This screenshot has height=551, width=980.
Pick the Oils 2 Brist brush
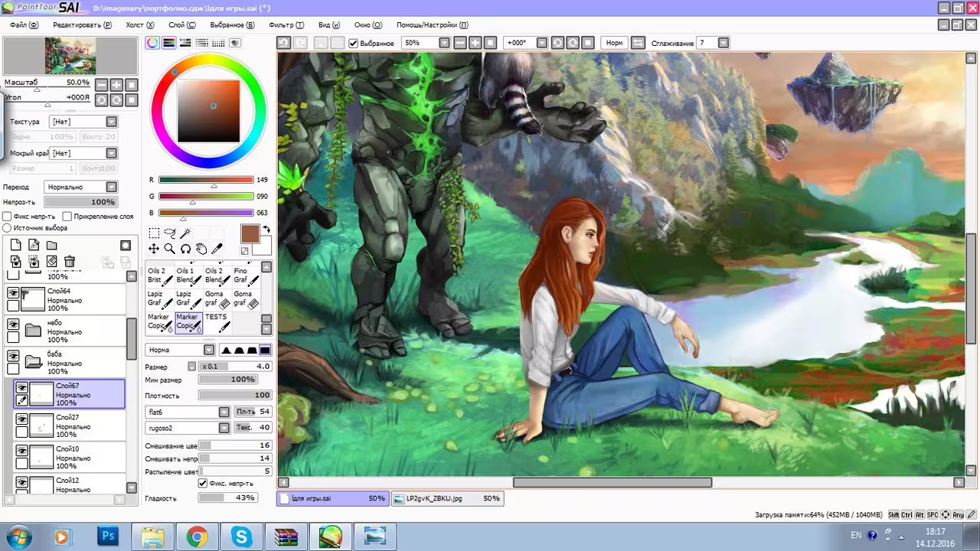tap(159, 275)
